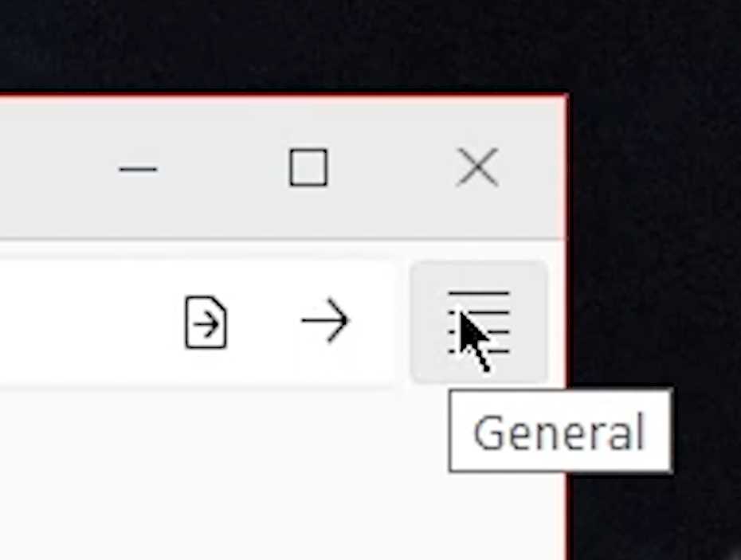Click the X in the title bar
Screen dimensions: 741x560
pyautogui.click(x=477, y=167)
